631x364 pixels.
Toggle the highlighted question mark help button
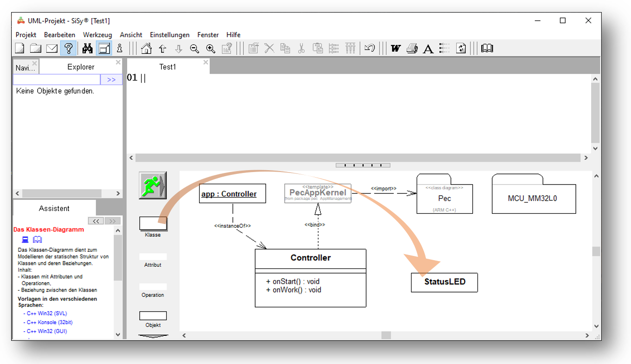coord(68,48)
